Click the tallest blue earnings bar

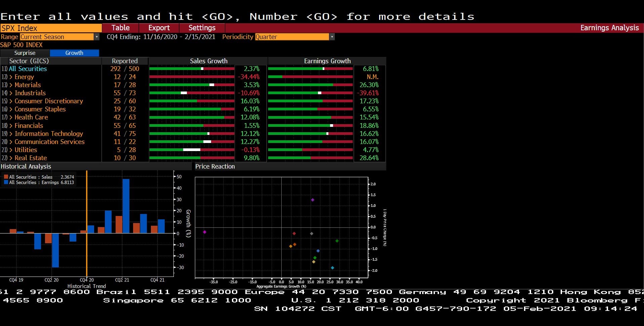coord(126,206)
